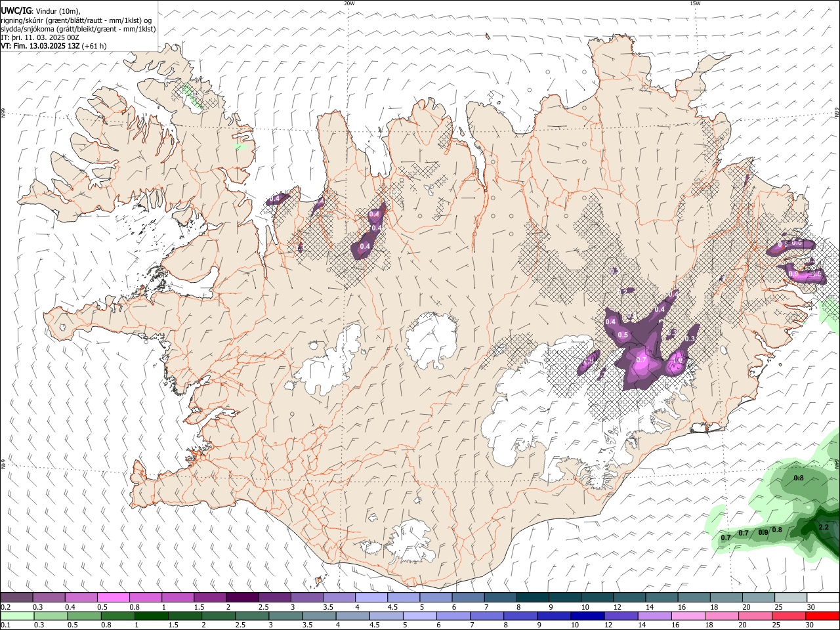Pick the darkest purple swatch labeled 2 in the snow legend

pos(242,598)
